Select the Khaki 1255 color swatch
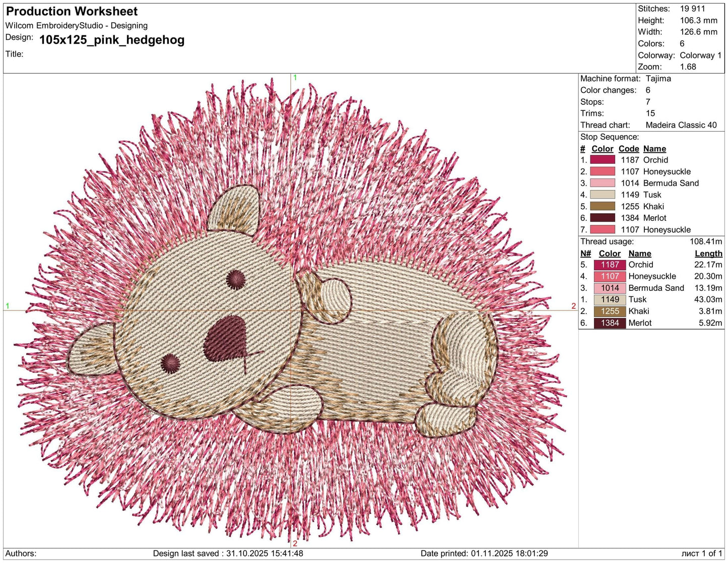The image size is (728, 563). [x=609, y=311]
